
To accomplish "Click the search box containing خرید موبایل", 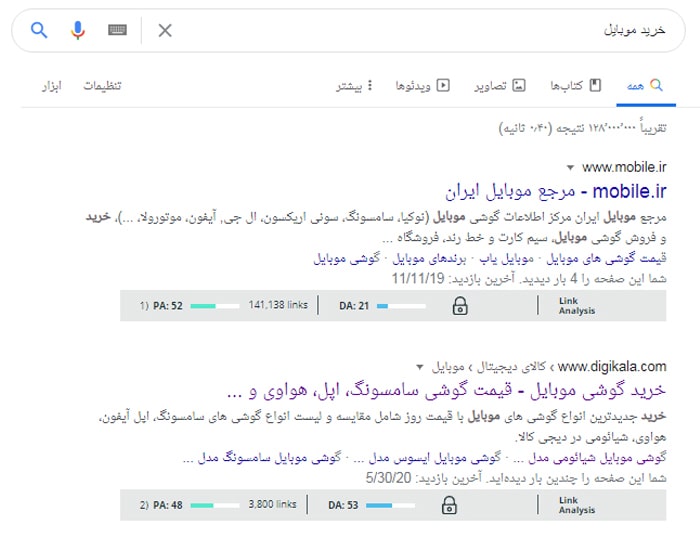I will (348, 30).
